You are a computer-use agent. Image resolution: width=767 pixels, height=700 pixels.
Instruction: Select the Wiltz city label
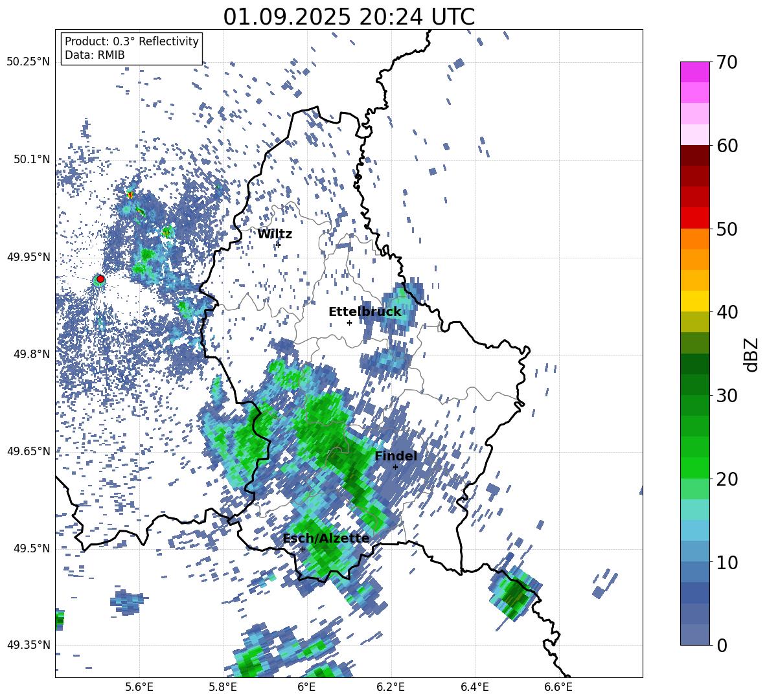pos(275,234)
